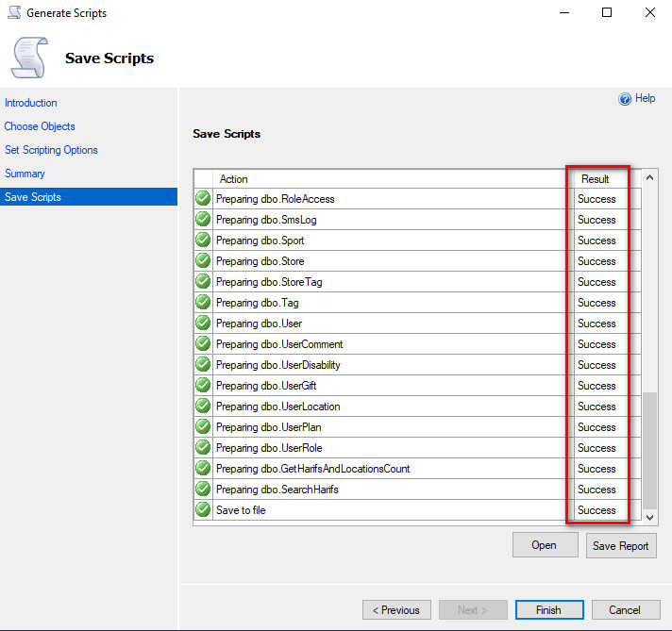Select the 'Preparing dbo.SearchHarifs' row text
This screenshot has width=672, height=631.
pos(277,490)
